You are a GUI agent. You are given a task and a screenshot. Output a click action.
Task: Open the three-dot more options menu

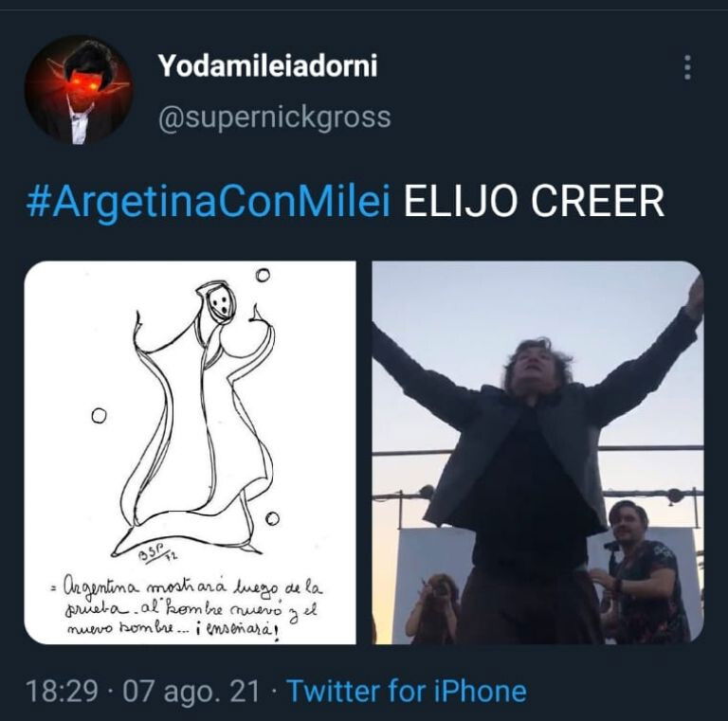click(x=687, y=67)
